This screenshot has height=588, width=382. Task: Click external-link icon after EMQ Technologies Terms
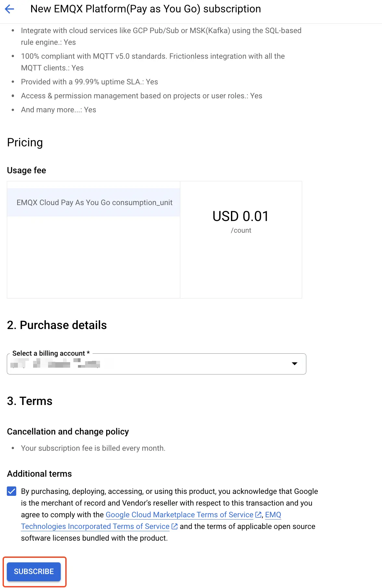(174, 526)
